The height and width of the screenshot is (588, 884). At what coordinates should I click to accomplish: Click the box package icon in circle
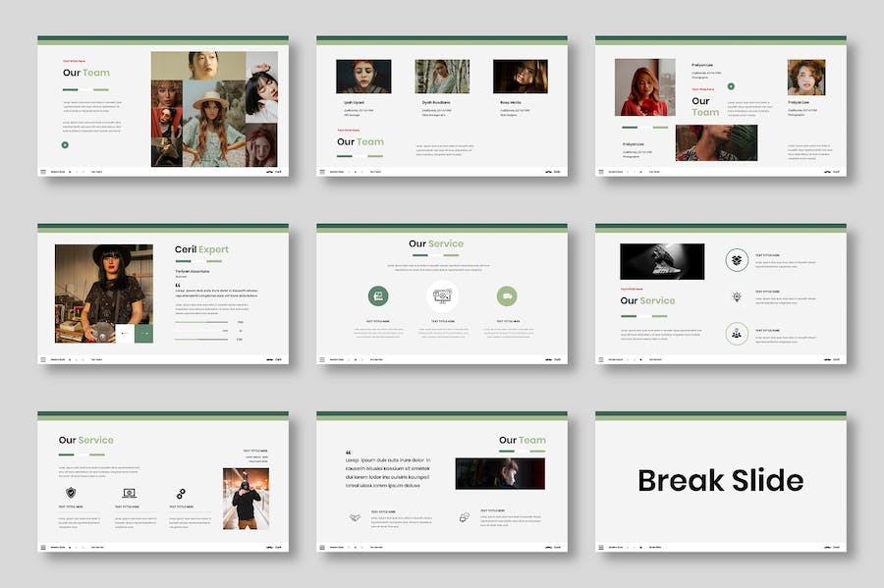pyautogui.click(x=737, y=260)
